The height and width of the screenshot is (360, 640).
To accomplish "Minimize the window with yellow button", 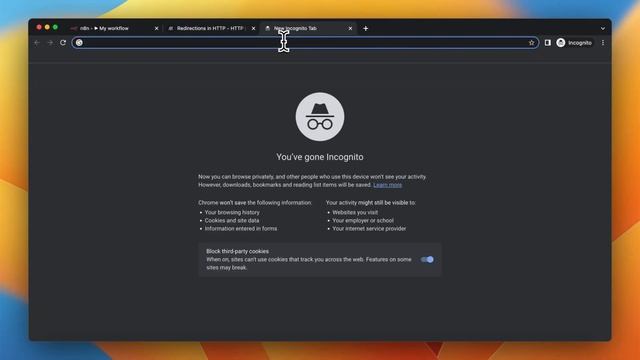I will click(47, 27).
